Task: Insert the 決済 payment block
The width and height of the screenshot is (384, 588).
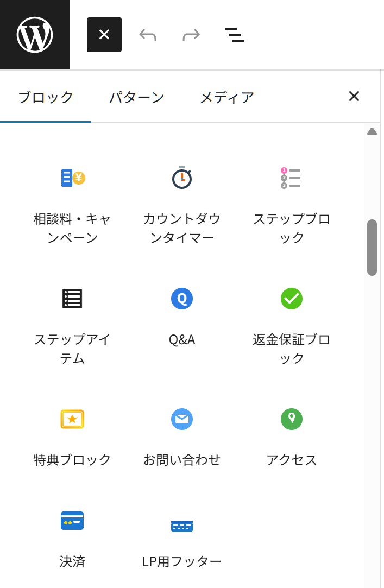Action: pos(72,536)
